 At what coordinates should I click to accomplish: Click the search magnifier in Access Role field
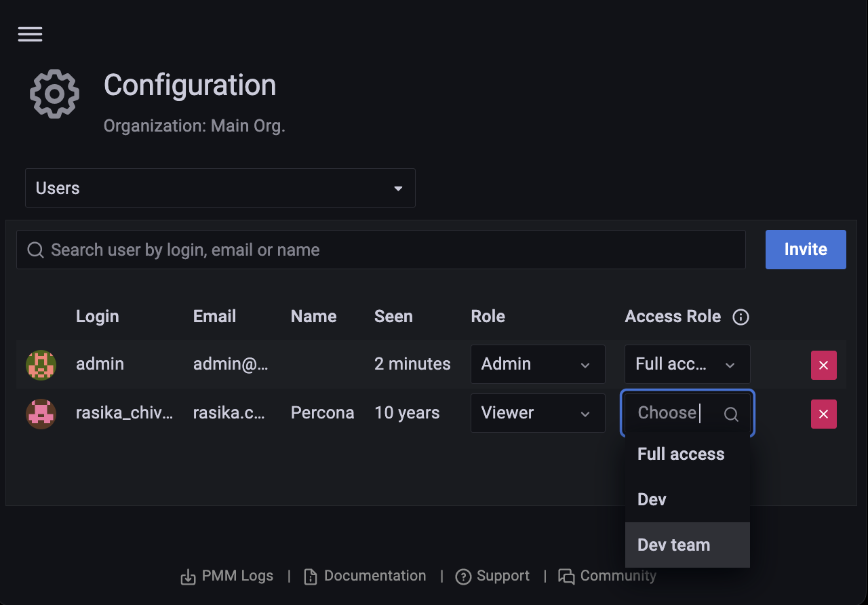(x=731, y=414)
